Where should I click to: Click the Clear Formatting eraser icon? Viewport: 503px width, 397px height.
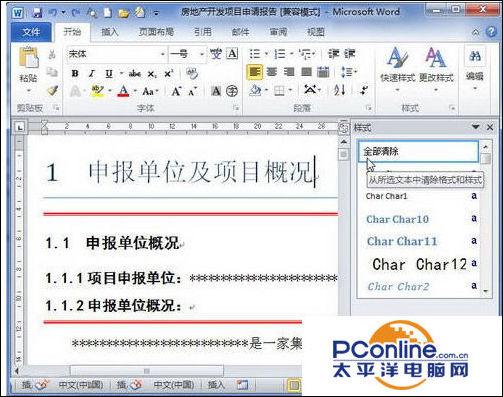[x=192, y=73]
